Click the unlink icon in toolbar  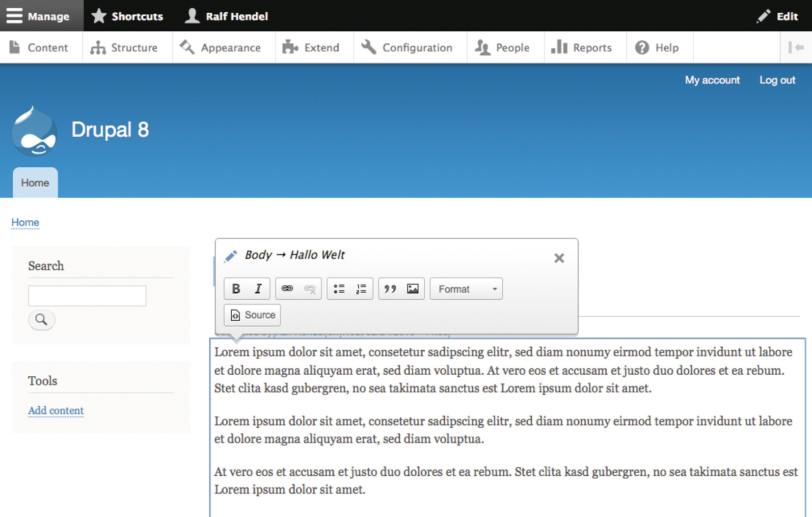coord(310,289)
